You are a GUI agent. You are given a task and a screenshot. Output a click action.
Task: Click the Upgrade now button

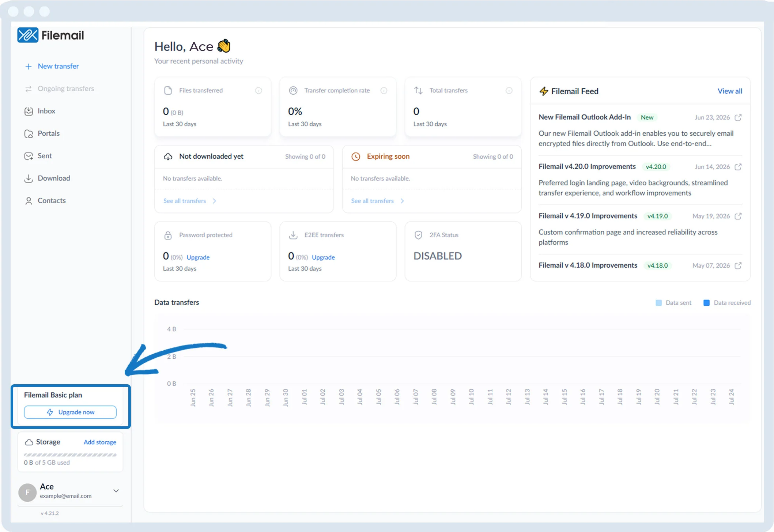tap(70, 412)
